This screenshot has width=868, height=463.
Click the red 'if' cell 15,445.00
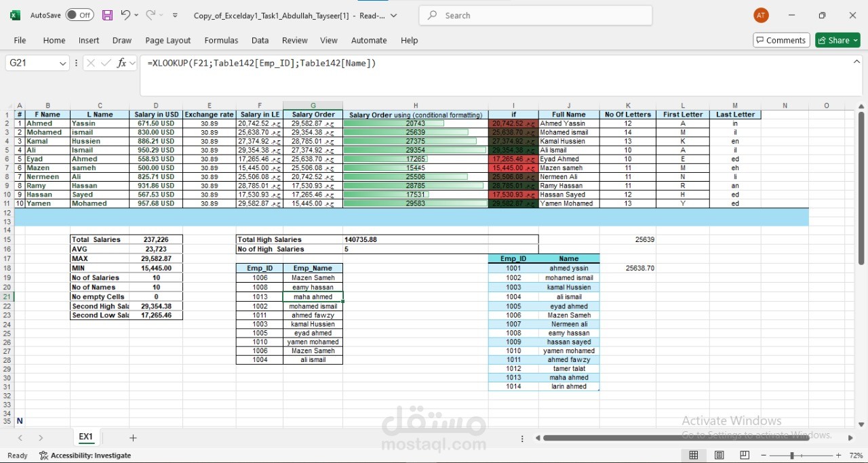(x=513, y=168)
